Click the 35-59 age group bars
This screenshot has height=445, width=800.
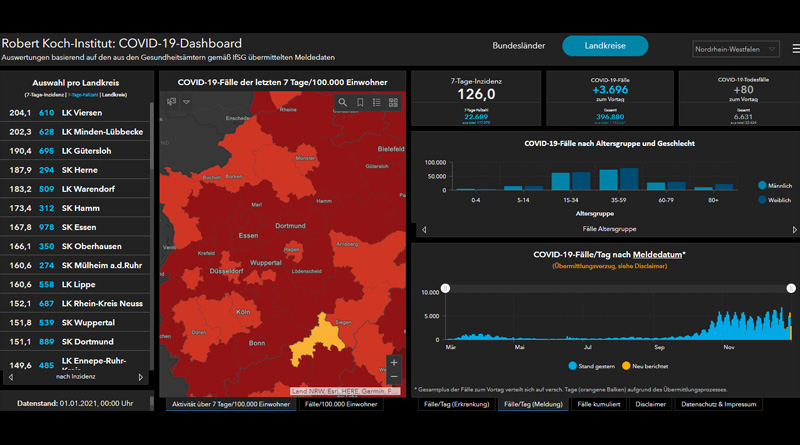click(618, 179)
